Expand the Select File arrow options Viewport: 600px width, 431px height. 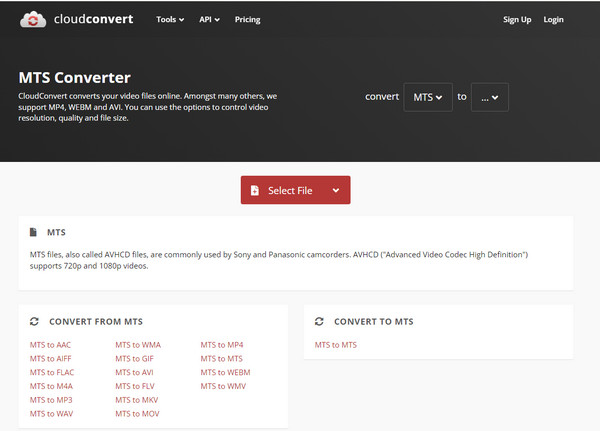[336, 190]
